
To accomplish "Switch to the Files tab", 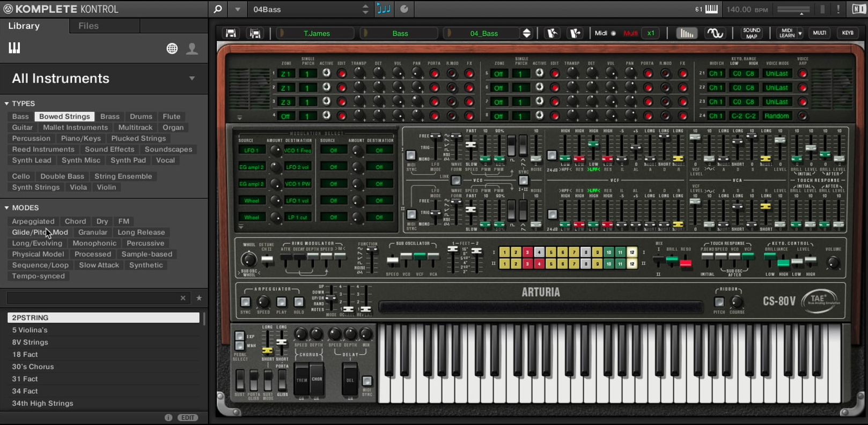I will click(x=89, y=26).
